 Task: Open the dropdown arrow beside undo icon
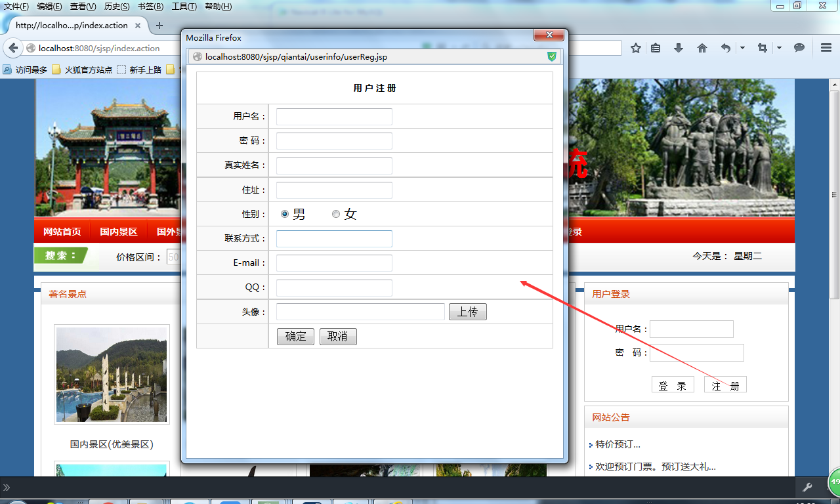click(x=742, y=48)
